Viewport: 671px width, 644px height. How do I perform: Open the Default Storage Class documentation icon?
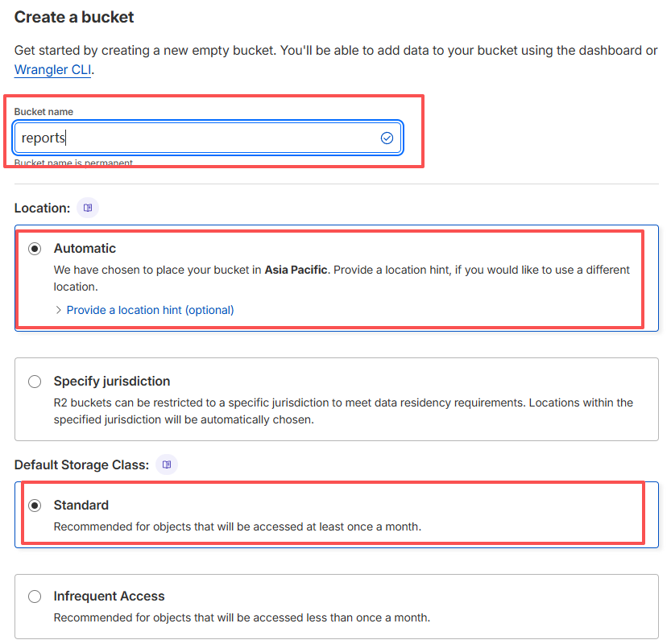click(167, 464)
